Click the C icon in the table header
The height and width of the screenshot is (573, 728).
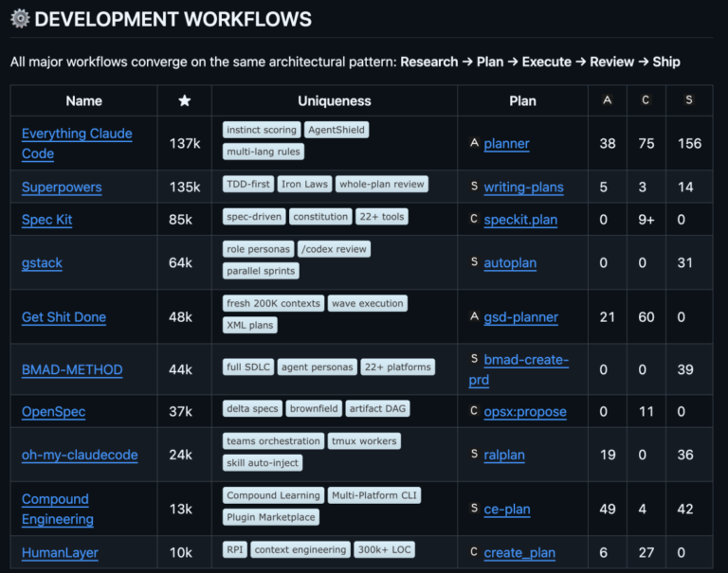pos(646,100)
